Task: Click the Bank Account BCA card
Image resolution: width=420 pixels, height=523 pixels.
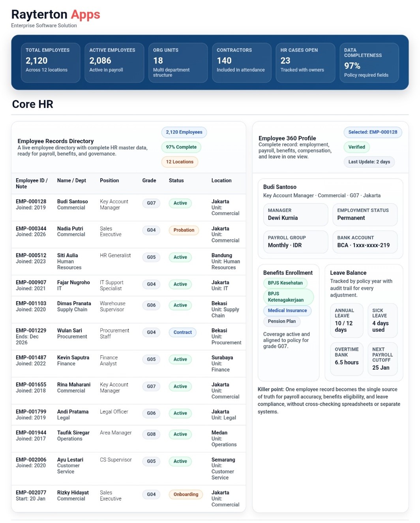Action: (364, 242)
